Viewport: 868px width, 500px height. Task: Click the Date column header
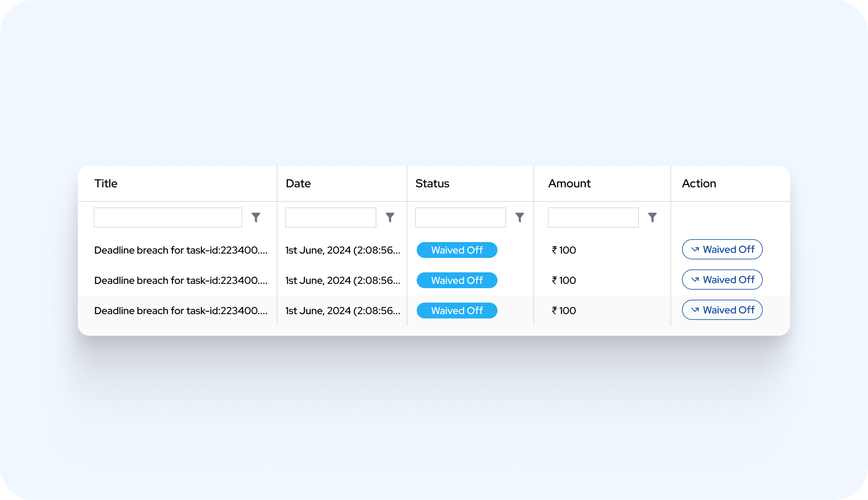pos(298,183)
